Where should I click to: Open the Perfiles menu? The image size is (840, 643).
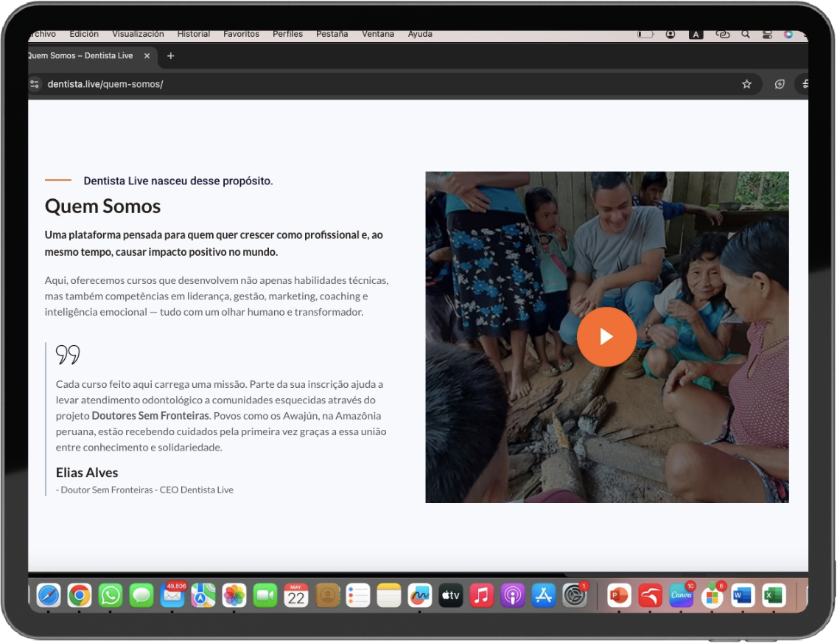click(x=287, y=35)
